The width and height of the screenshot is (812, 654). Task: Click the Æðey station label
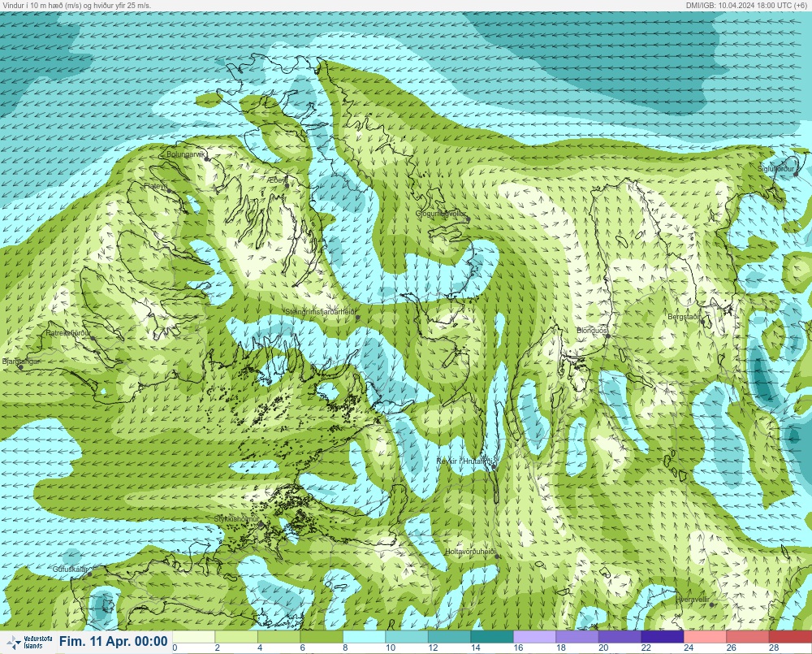click(x=278, y=180)
